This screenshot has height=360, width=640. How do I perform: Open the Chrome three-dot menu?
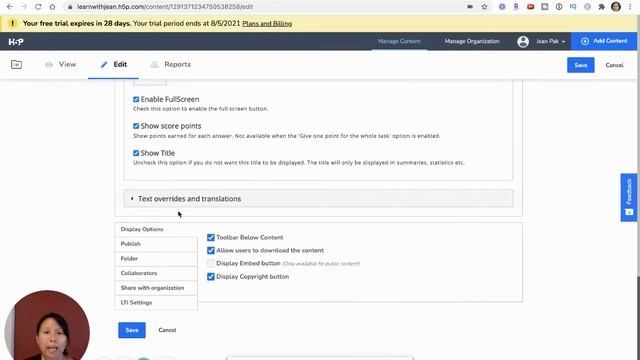[x=630, y=7]
